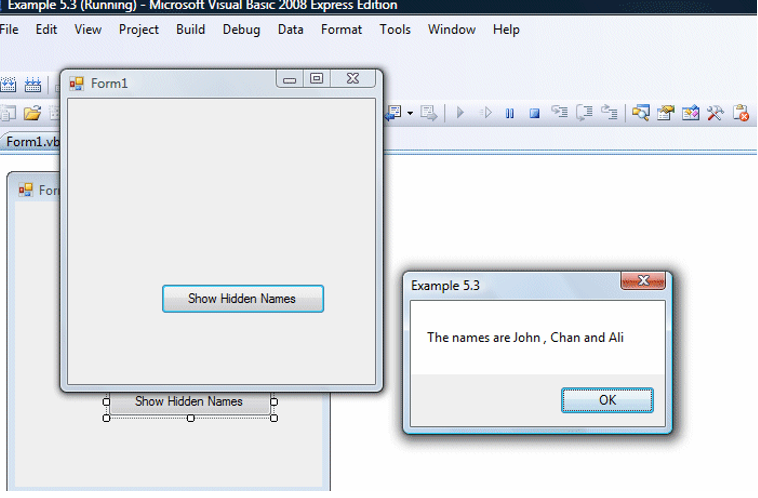This screenshot has width=758, height=498.
Task: Click the Step Out icon
Action: coord(609,113)
